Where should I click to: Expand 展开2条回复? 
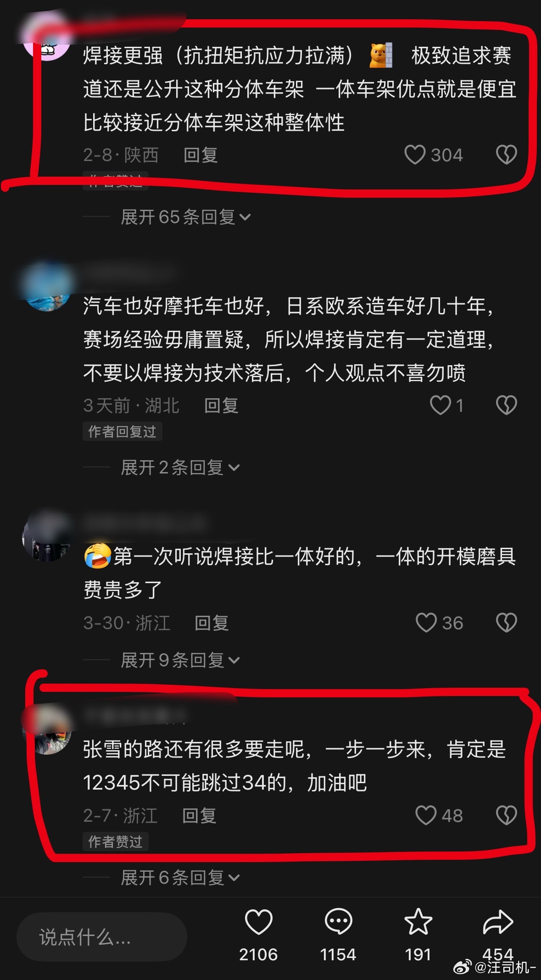[180, 468]
